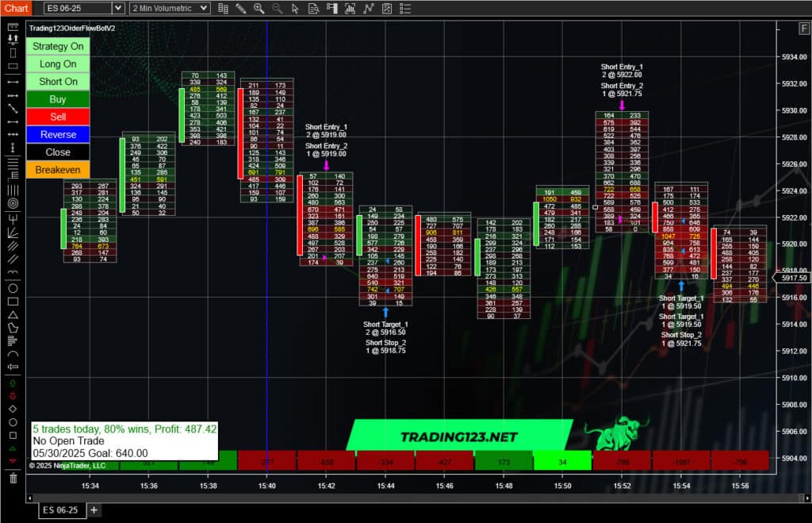Select the arc drawing tool
The height and width of the screenshot is (523, 812).
[x=13, y=354]
